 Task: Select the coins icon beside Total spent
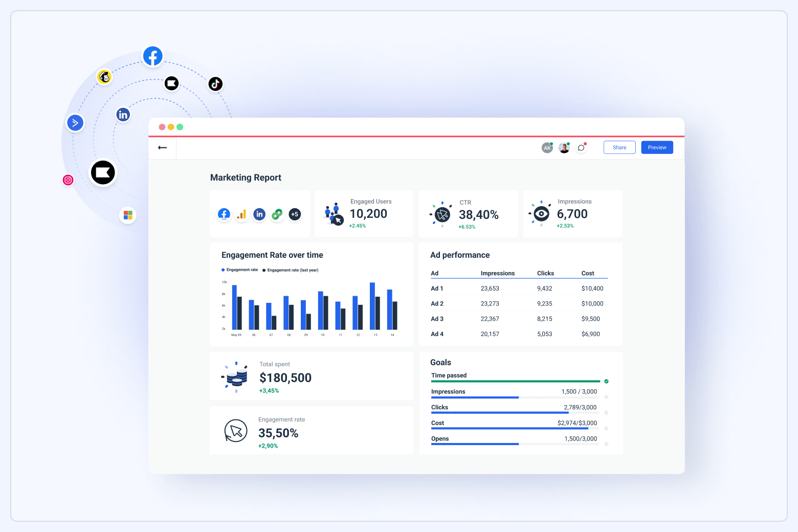tap(235, 377)
